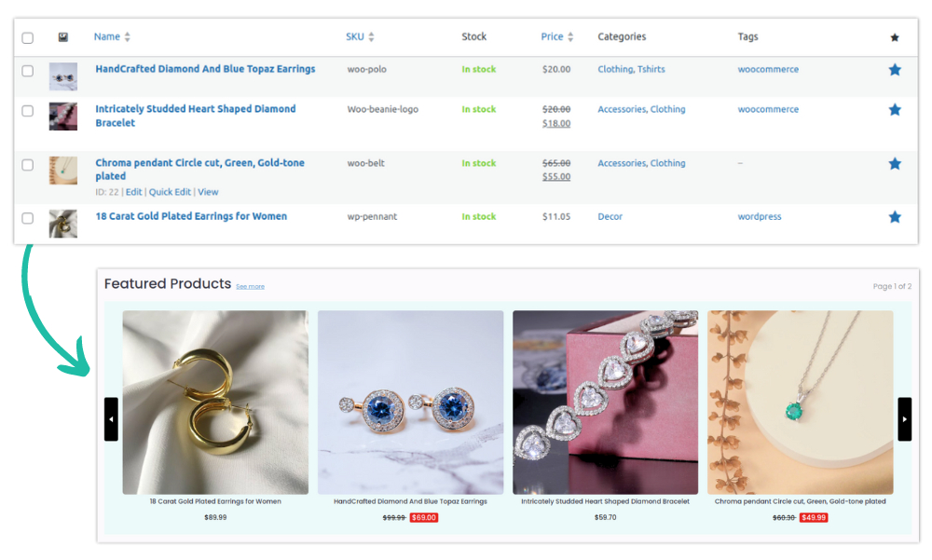Viewport: 932px width, 560px height.
Task: Open the View link for the Chroma pendant
Action: point(207,191)
